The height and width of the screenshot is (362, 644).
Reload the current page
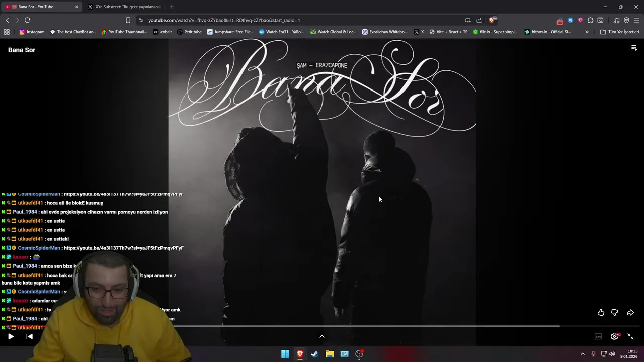tap(27, 20)
